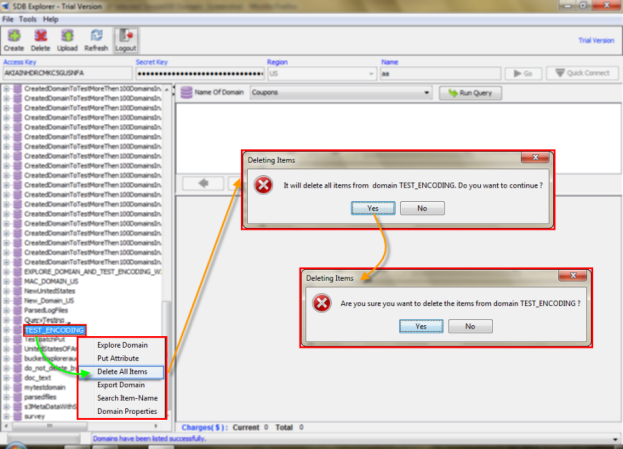Click the 'Domains have been listed successfully' status text
Image resolution: width=623 pixels, height=449 pixels.
pos(149,439)
